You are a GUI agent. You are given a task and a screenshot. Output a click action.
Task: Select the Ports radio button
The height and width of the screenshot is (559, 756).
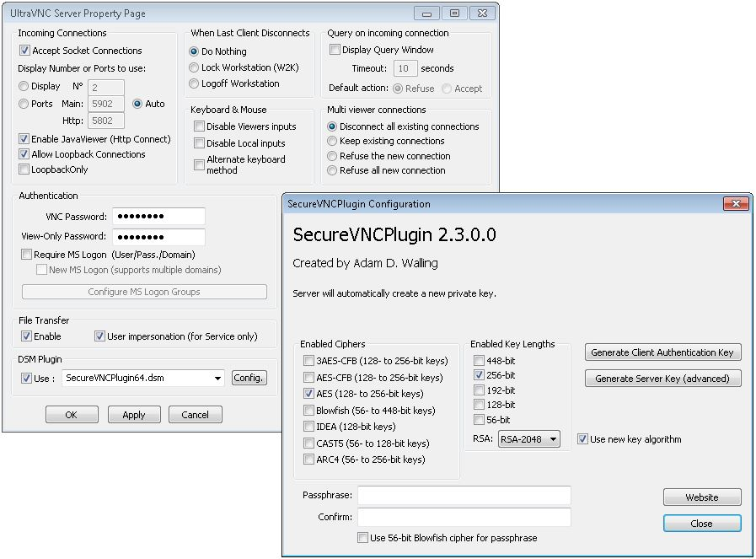click(x=24, y=104)
